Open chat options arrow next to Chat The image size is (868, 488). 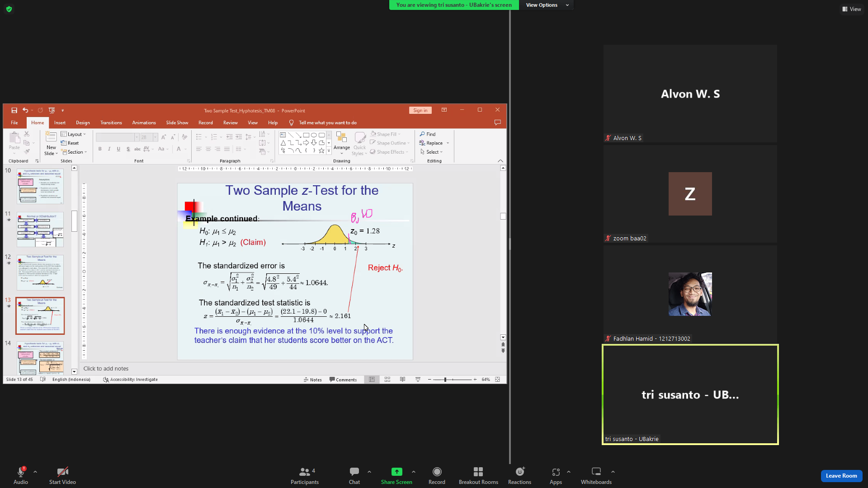(369, 472)
